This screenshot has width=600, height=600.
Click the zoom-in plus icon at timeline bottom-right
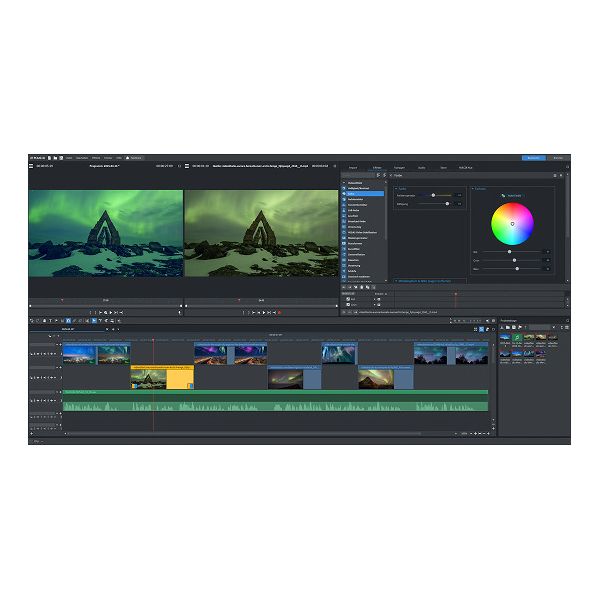476,434
